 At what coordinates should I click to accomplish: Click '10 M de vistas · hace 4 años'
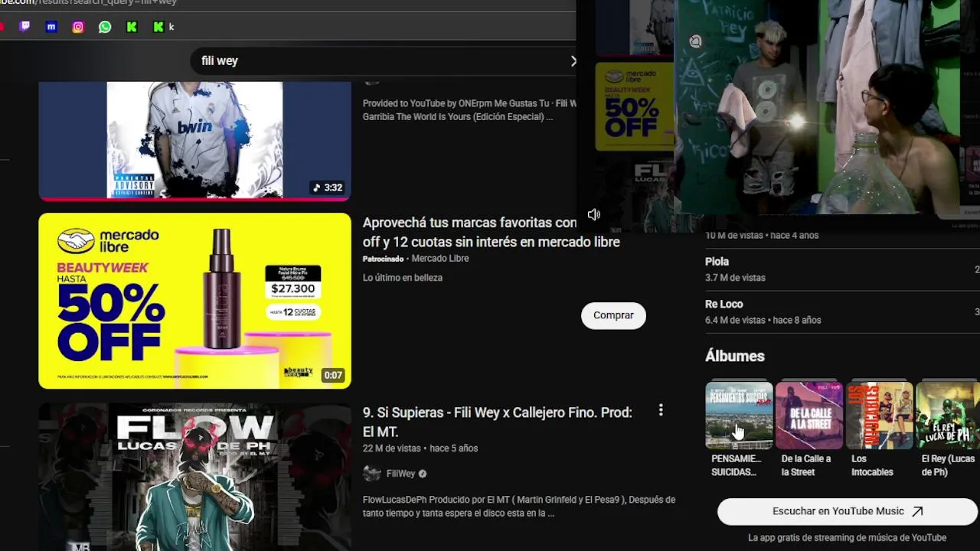tap(762, 235)
